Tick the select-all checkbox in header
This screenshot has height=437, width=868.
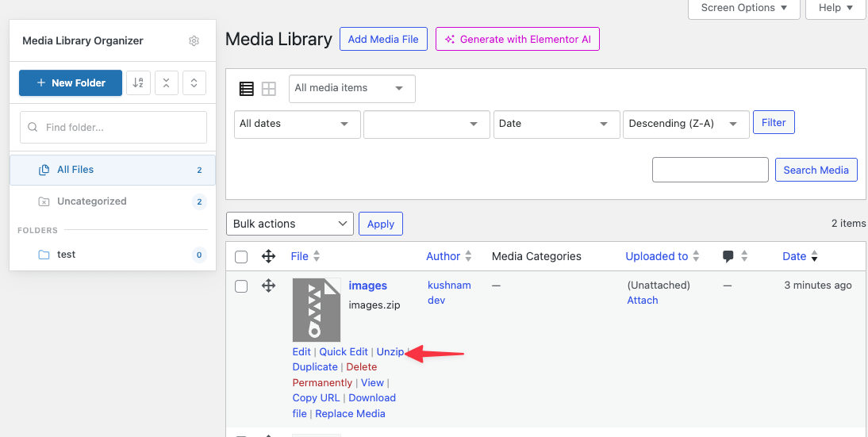coord(241,257)
